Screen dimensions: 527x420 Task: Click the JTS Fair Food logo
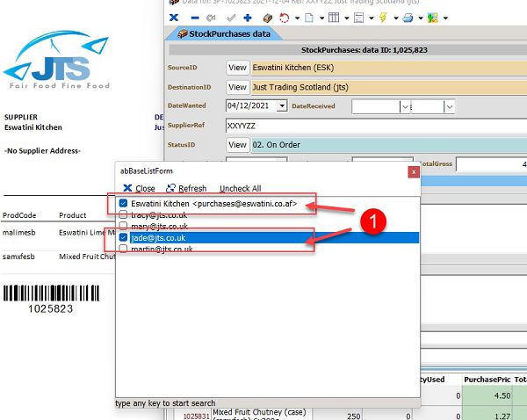click(x=57, y=60)
